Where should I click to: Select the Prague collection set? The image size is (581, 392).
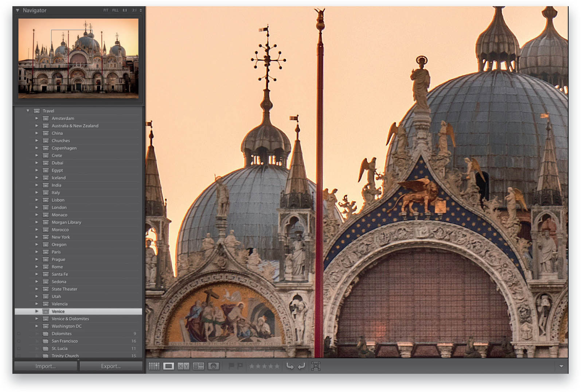click(78, 259)
